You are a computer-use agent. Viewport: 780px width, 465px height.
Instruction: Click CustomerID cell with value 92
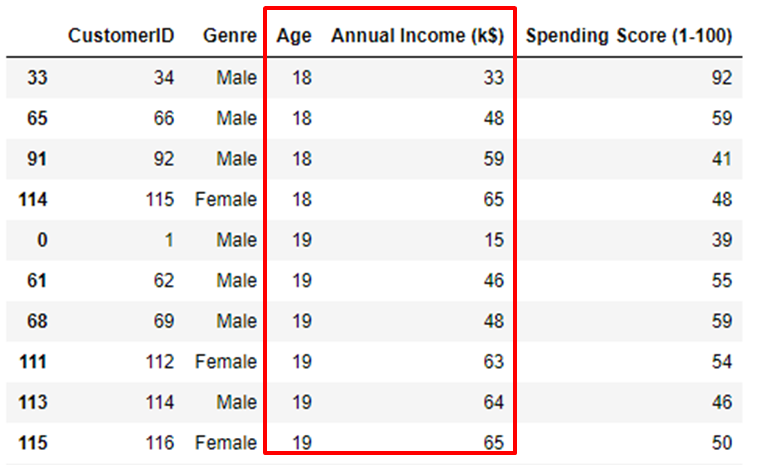(x=162, y=158)
